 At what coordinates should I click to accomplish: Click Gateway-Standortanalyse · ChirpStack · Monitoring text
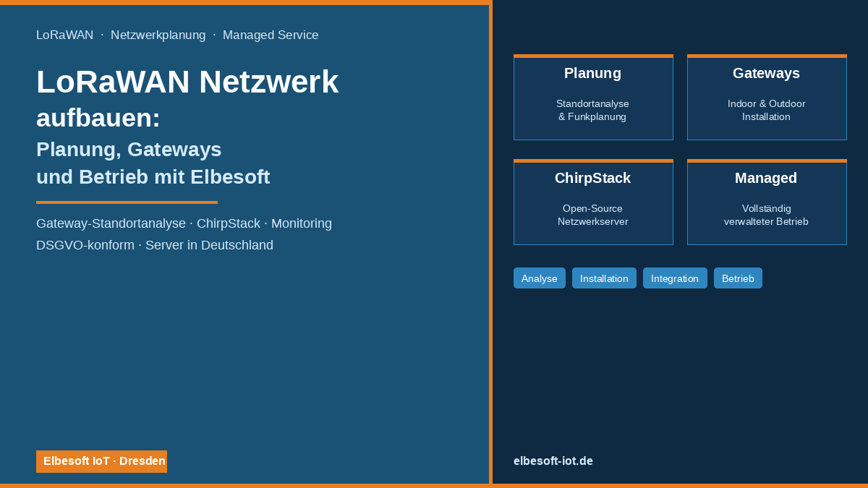point(184,223)
